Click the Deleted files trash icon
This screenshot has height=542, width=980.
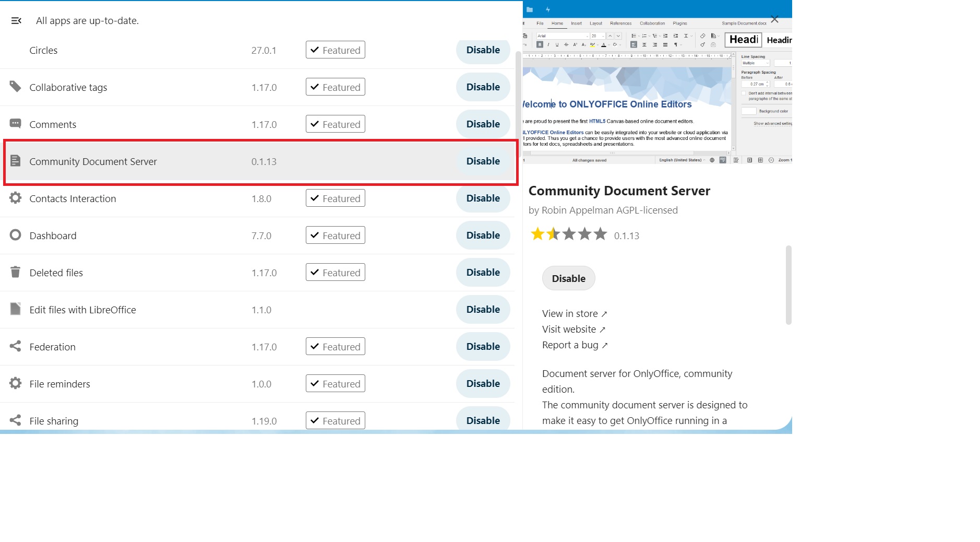(16, 272)
